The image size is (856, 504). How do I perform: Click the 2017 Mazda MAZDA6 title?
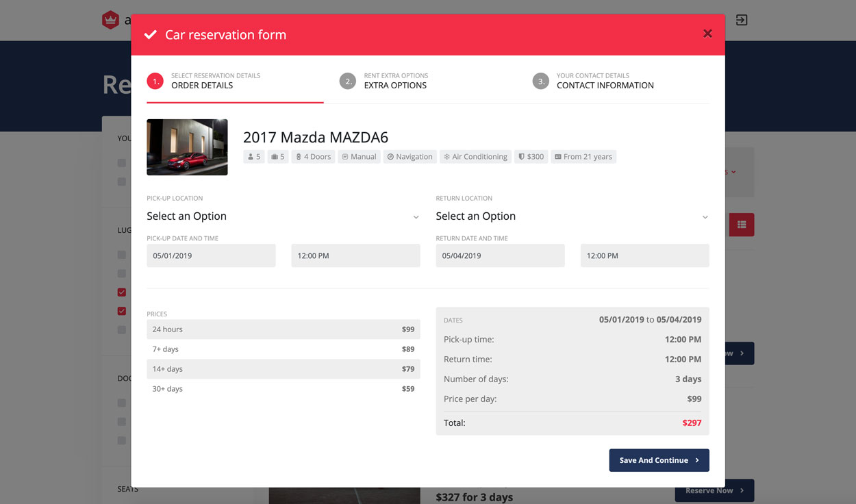[316, 137]
